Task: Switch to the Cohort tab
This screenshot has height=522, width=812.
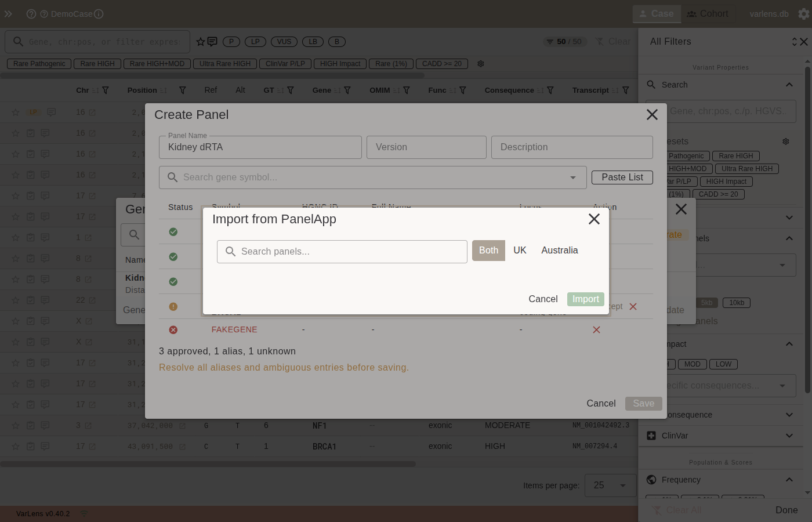Action: 708,13
